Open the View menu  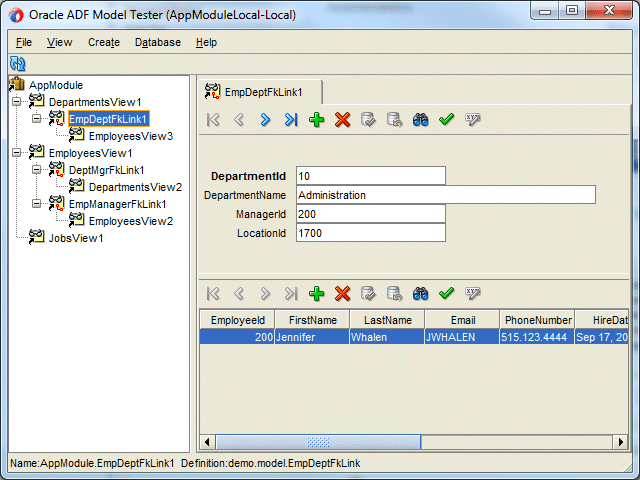pos(59,42)
